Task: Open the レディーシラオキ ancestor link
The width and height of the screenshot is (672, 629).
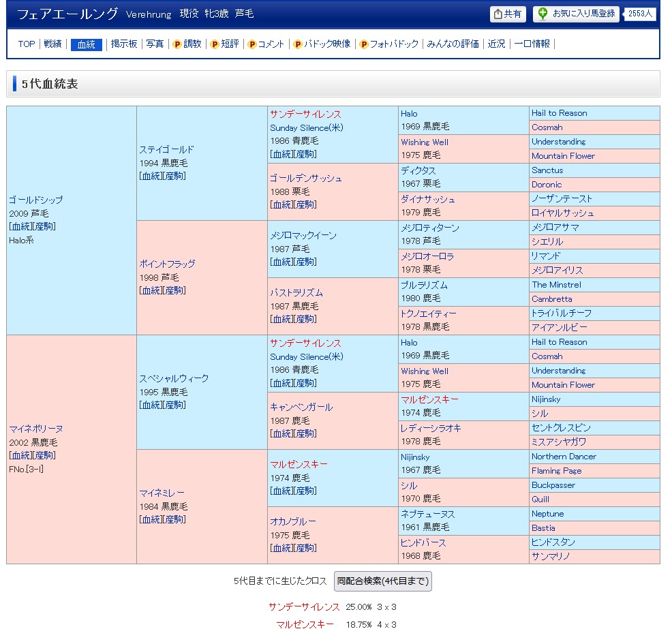Action: click(431, 428)
